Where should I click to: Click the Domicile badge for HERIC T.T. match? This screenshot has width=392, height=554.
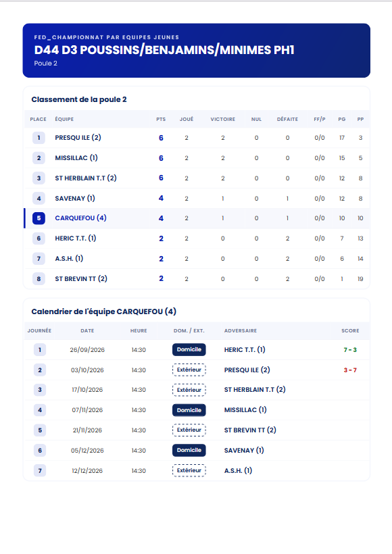click(x=189, y=349)
